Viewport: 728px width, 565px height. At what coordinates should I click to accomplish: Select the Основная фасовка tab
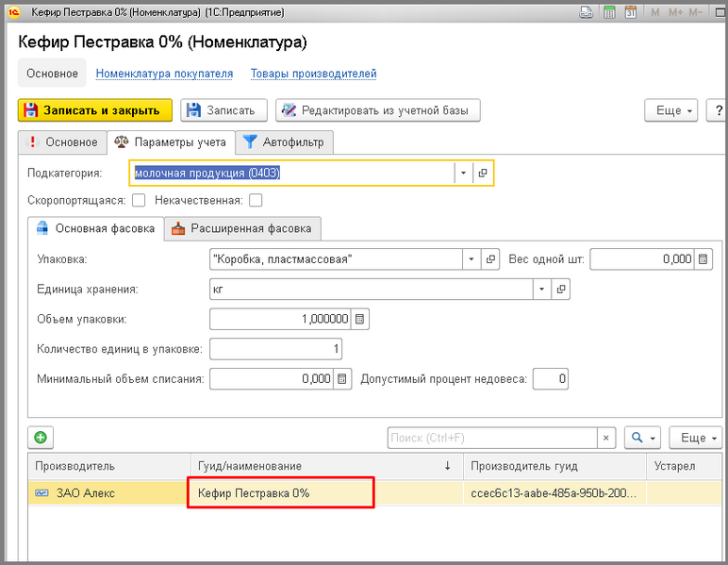(95, 228)
